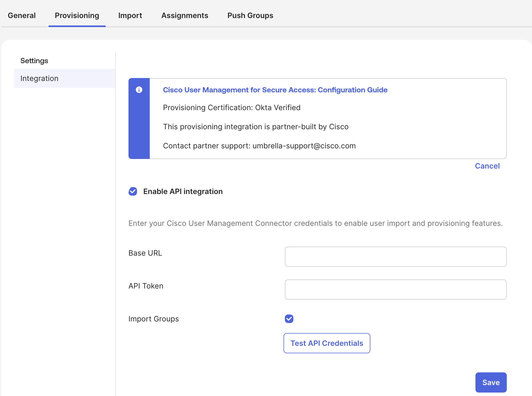This screenshot has width=532, height=396.
Task: Click the 'Provisioning Certification: Okta Verified' text
Action: pos(232,107)
